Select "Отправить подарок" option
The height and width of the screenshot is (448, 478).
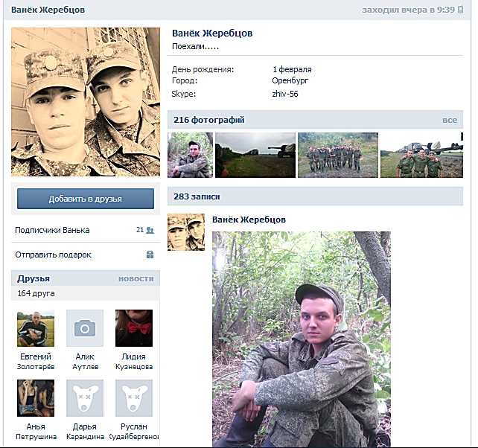[x=53, y=255]
